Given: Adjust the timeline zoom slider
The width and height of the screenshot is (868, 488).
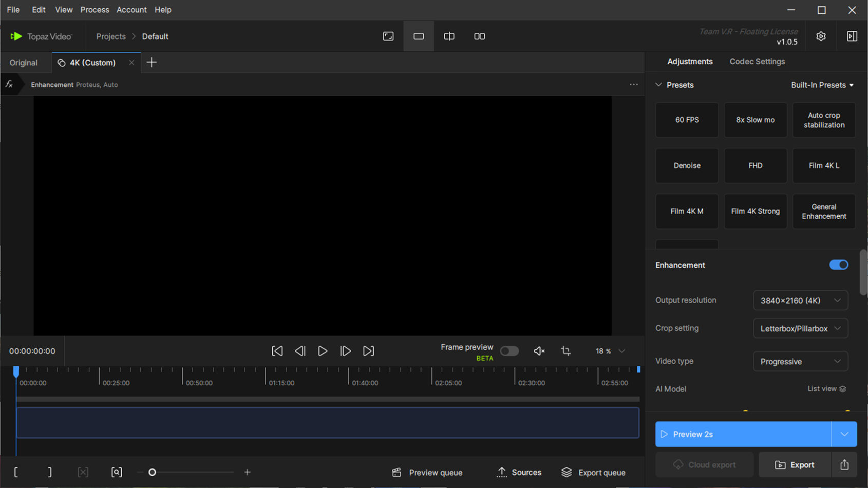Looking at the screenshot, I should 152,472.
